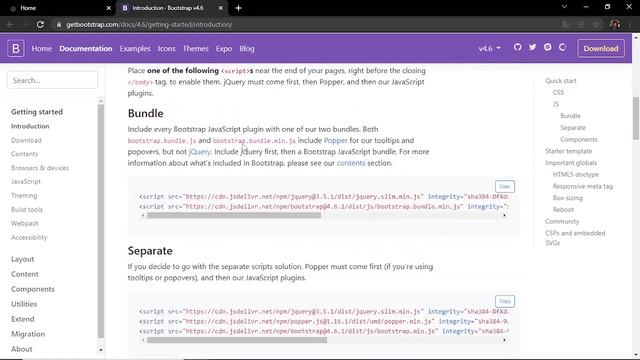Open JavaScript in sidebar
This screenshot has height=360, width=640.
click(x=26, y=181)
